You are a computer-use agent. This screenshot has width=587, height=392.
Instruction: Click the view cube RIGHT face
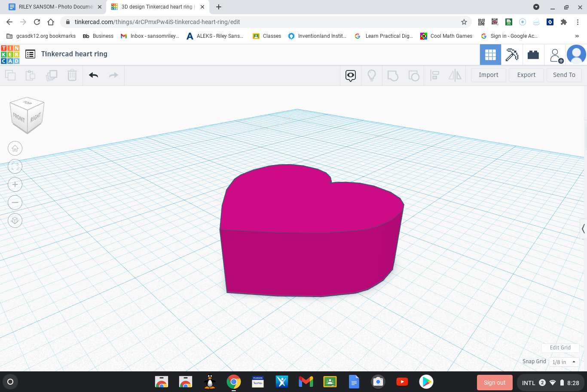tap(36, 117)
